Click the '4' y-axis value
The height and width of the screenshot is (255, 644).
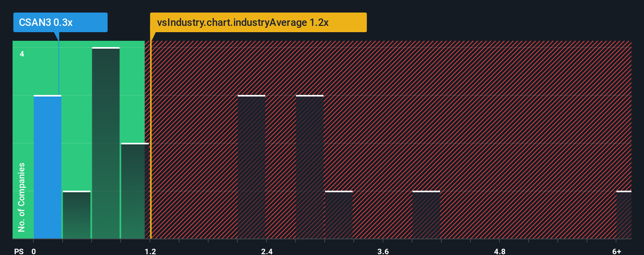pyautogui.click(x=22, y=54)
